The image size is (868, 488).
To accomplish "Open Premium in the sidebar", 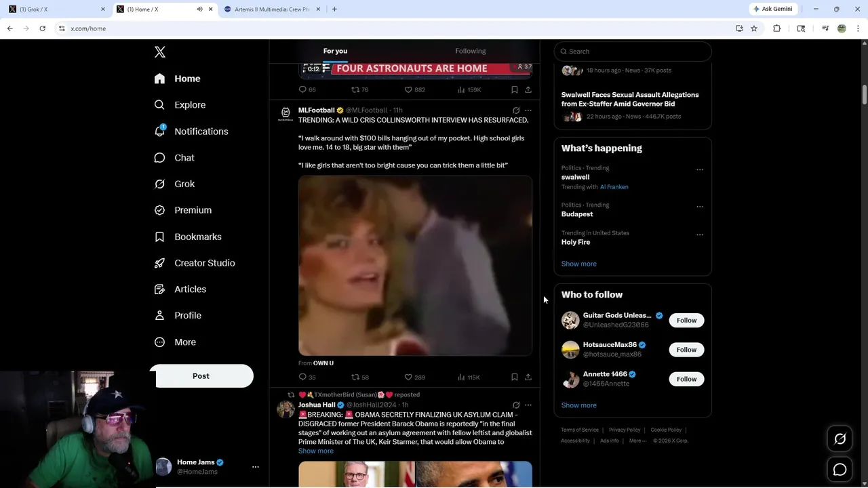I will 183,210.
